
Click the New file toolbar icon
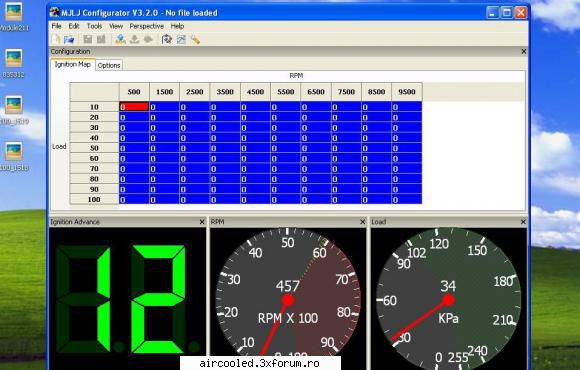click(x=56, y=39)
